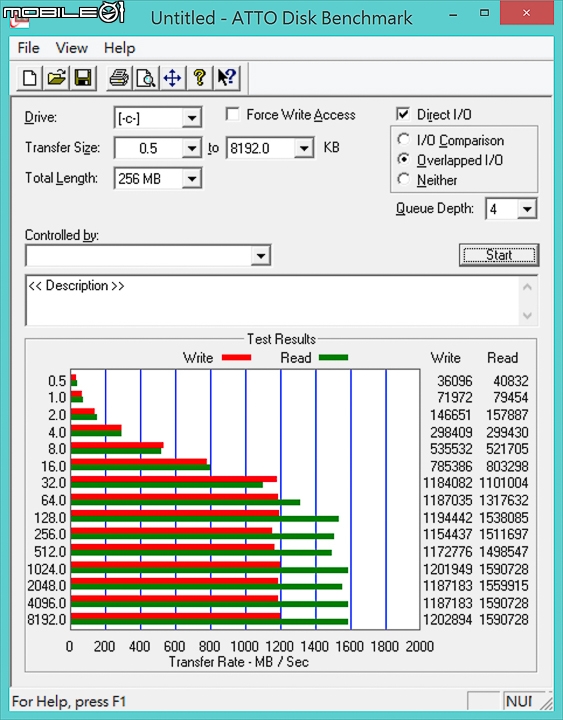Click the Description scrollbar up arrow

click(527, 287)
